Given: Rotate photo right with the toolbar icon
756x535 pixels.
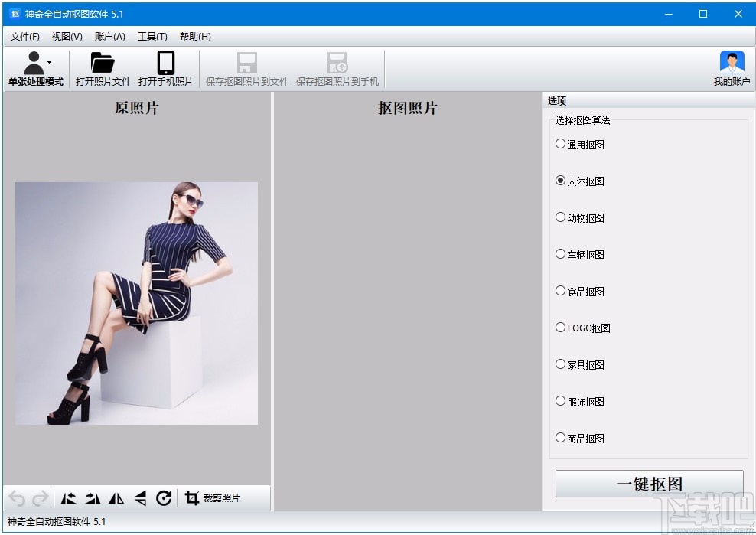Looking at the screenshot, I should point(93,498).
